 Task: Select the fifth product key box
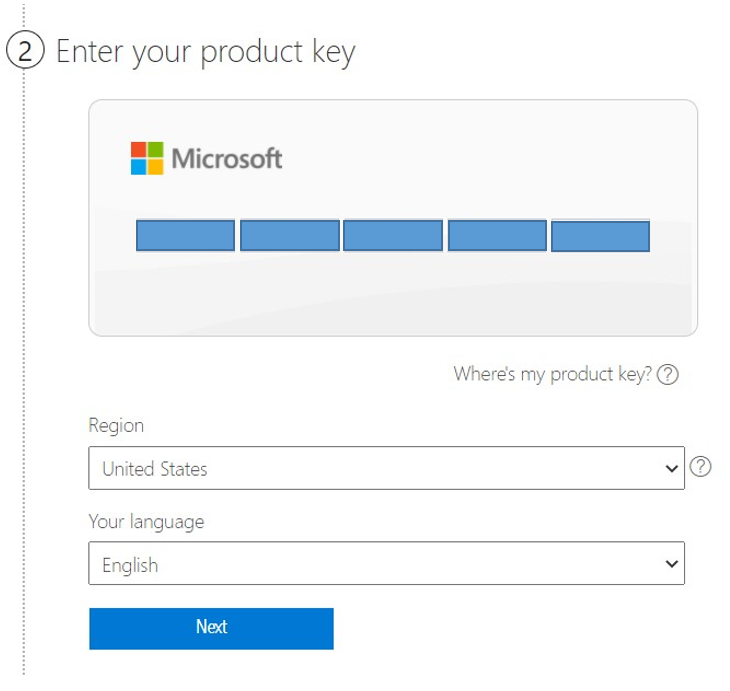click(600, 236)
